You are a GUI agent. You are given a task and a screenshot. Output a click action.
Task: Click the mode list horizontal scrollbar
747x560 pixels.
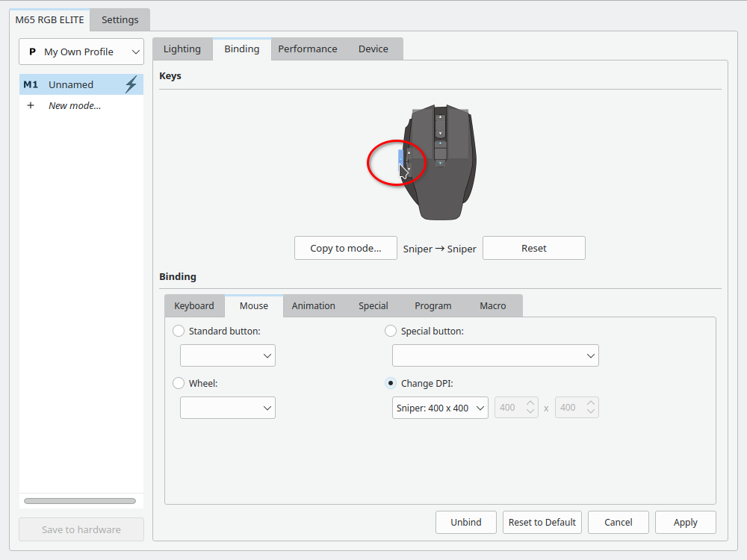(80, 501)
